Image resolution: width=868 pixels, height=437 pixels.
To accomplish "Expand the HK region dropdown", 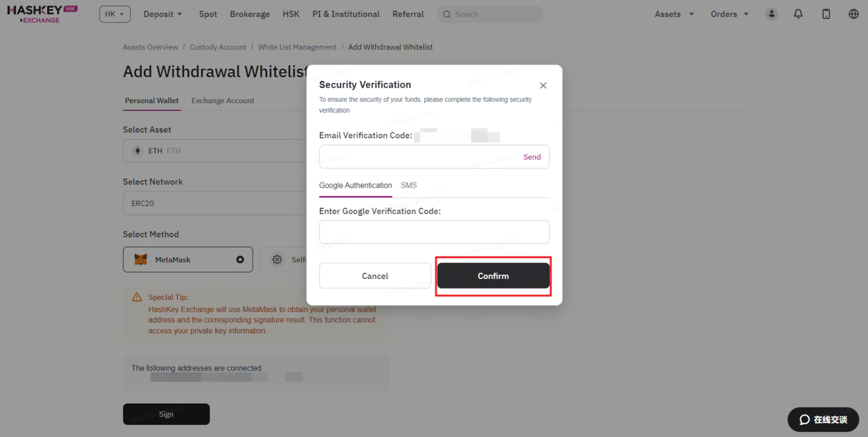I will coord(115,14).
